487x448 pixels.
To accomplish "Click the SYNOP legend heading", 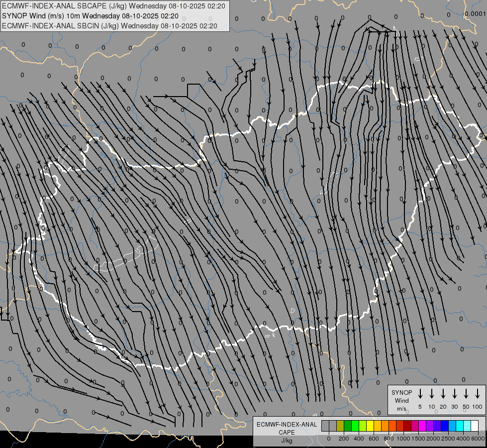I will tap(401, 392).
